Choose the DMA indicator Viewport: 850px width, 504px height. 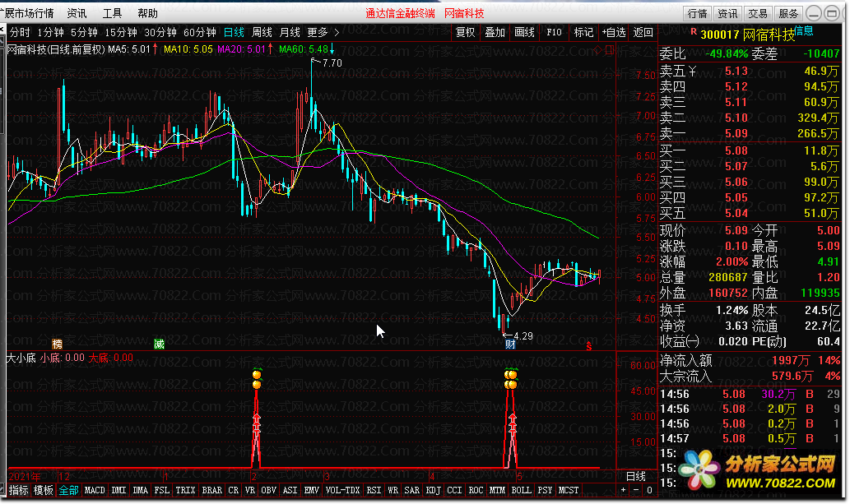(141, 491)
